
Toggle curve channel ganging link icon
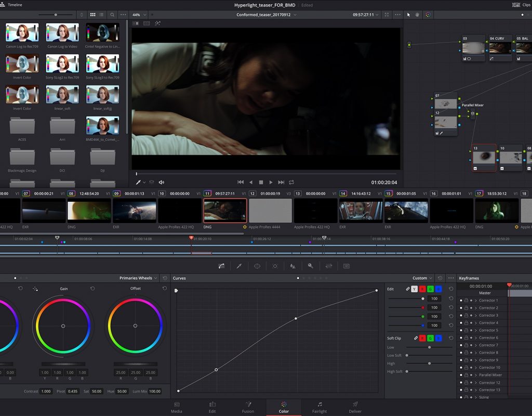point(408,289)
